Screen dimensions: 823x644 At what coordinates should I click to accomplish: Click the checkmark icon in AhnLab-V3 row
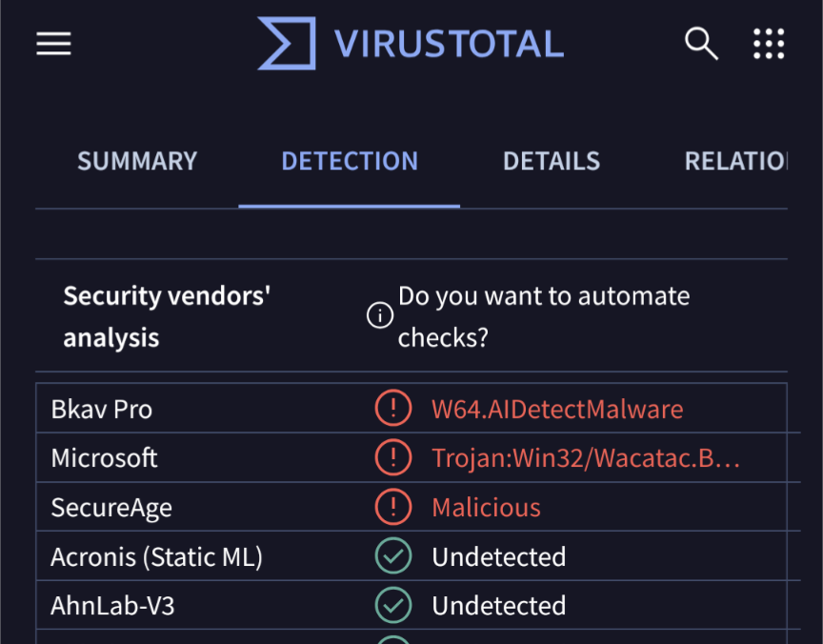(x=393, y=605)
